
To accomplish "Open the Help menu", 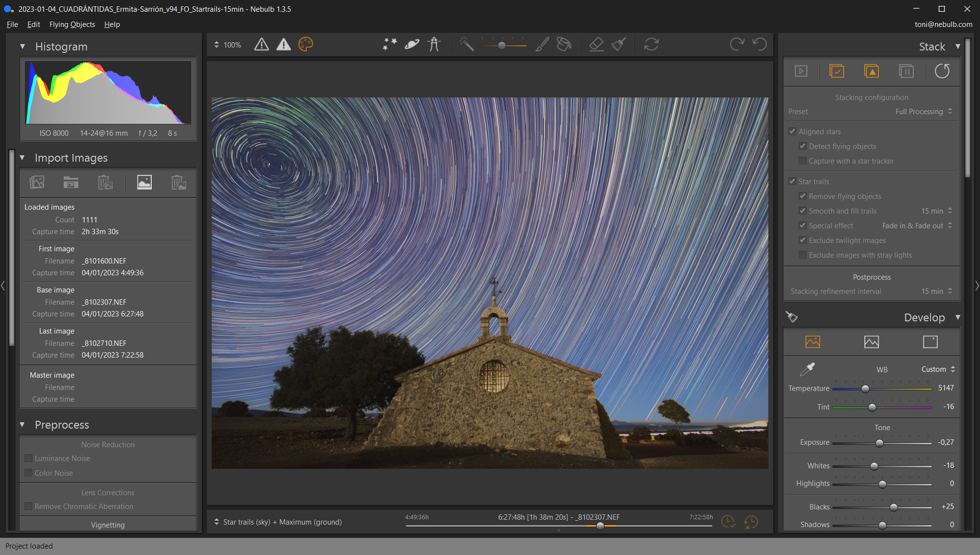I will point(112,24).
